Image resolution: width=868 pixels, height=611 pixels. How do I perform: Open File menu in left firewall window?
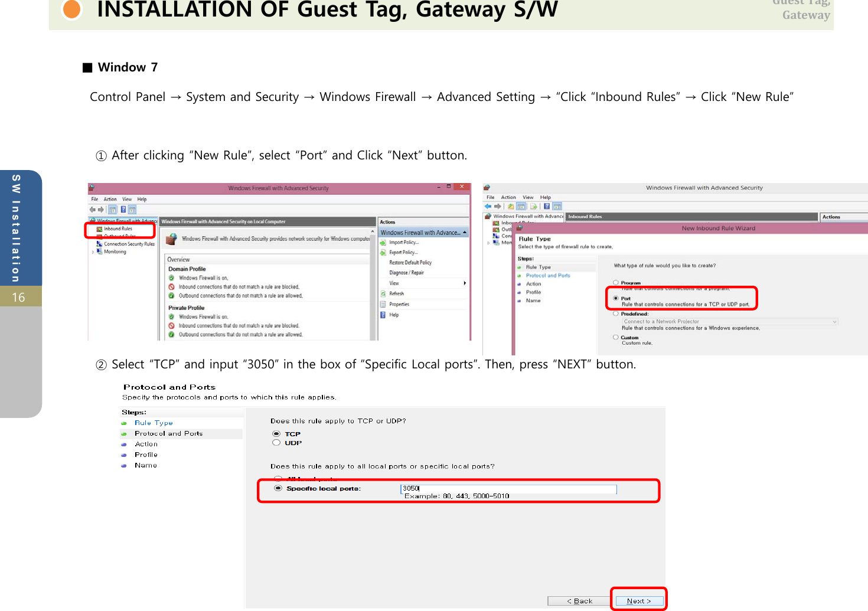click(94, 199)
